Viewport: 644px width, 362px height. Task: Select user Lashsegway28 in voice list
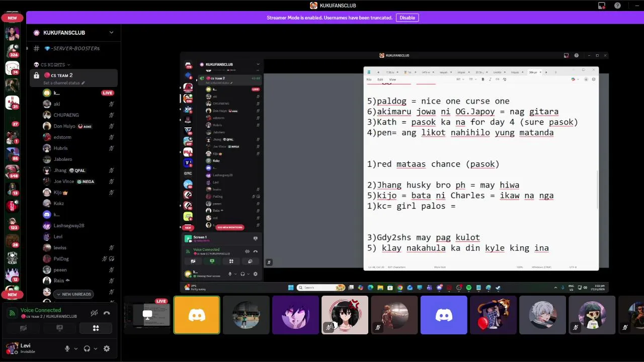point(78,226)
